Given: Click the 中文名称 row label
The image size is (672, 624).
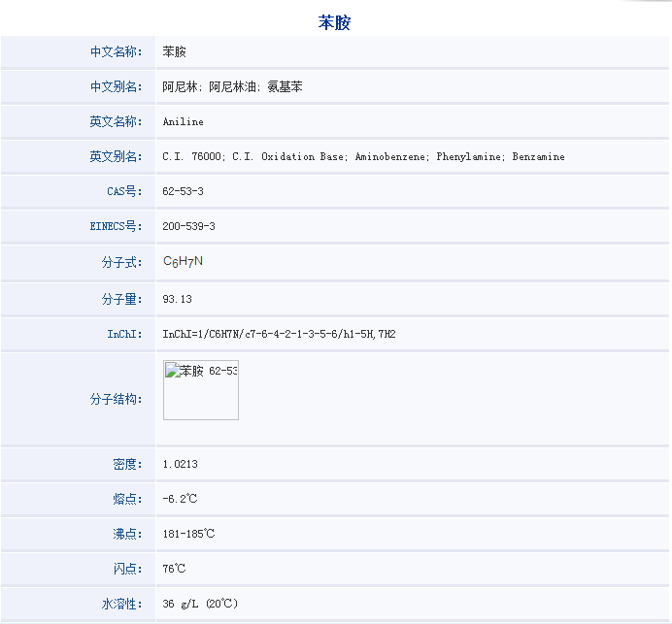Looking at the screenshot, I should click(x=116, y=51).
